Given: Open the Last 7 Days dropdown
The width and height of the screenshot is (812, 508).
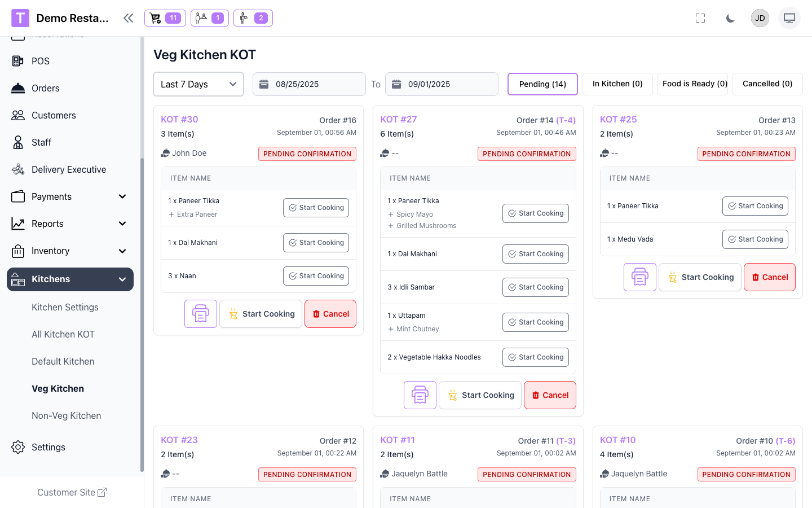Looking at the screenshot, I should click(x=198, y=84).
